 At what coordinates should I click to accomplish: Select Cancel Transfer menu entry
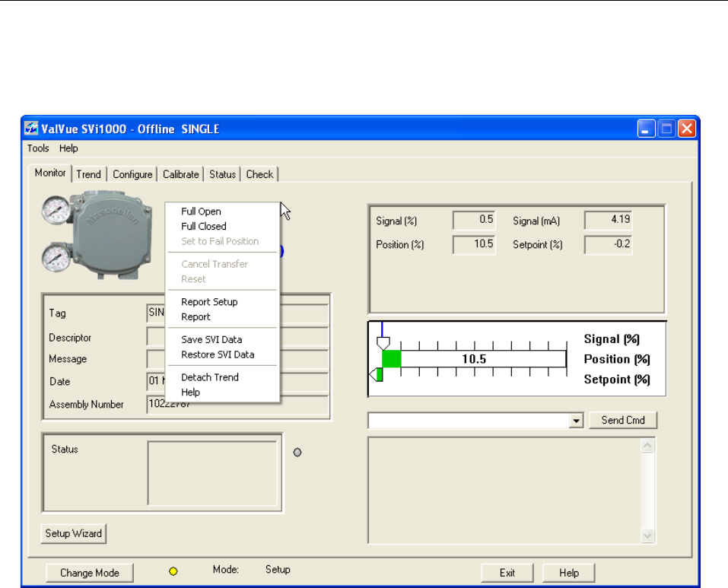click(223, 264)
